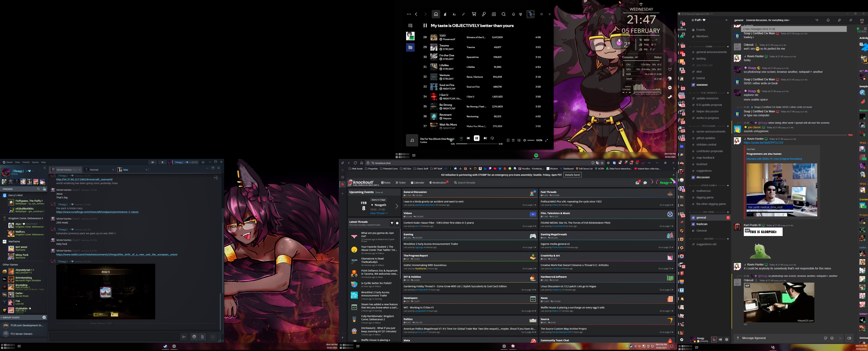Open Home in the Spotify top bar

(x=436, y=14)
